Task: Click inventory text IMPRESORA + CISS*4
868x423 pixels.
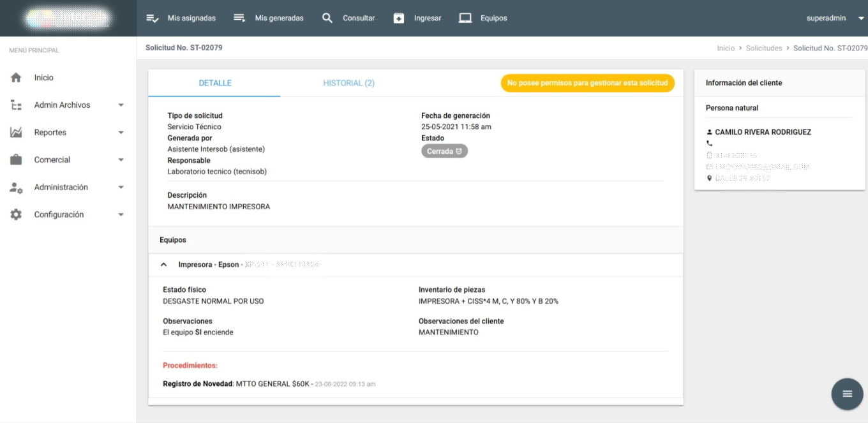Action: [488, 301]
